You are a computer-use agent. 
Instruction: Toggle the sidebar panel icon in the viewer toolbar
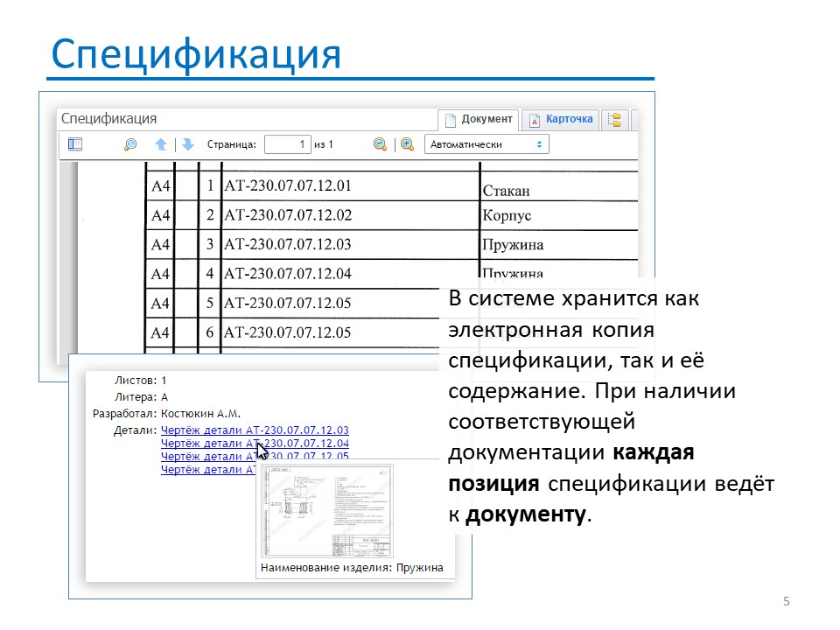point(75,144)
